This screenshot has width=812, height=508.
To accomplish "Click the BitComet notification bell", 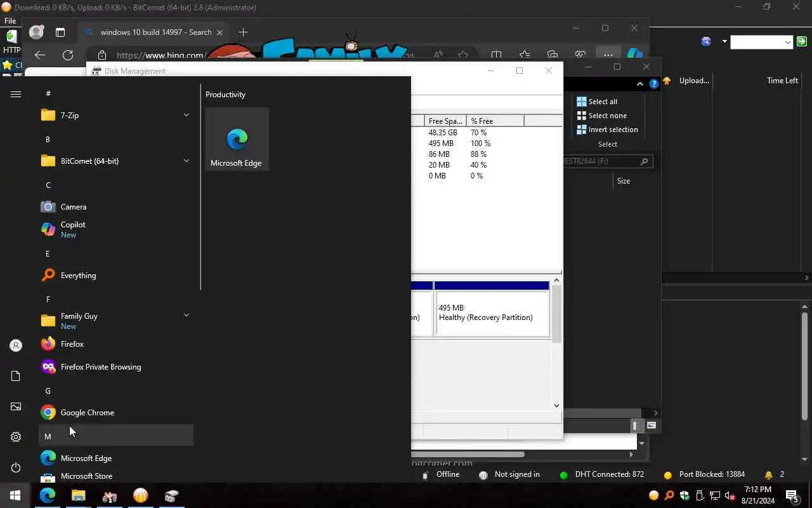I will pos(769,475).
